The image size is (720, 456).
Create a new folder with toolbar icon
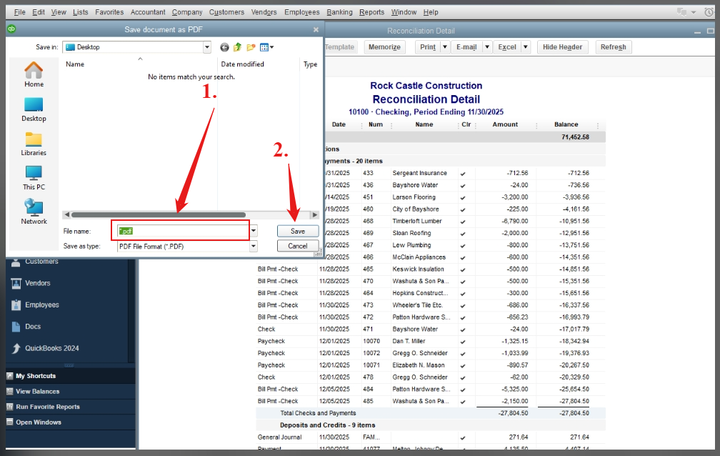click(x=251, y=47)
